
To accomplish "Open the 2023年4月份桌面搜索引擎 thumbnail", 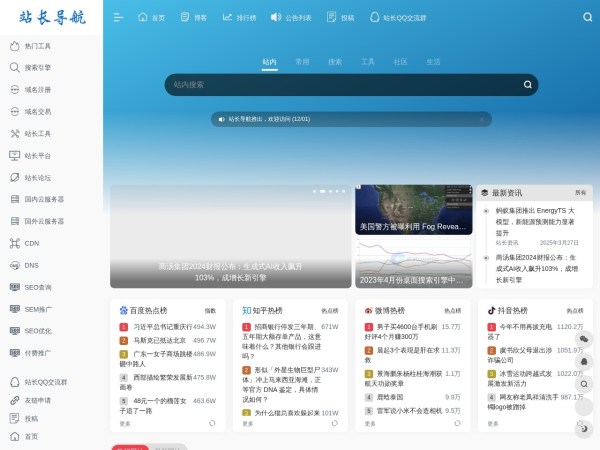I will (x=414, y=263).
